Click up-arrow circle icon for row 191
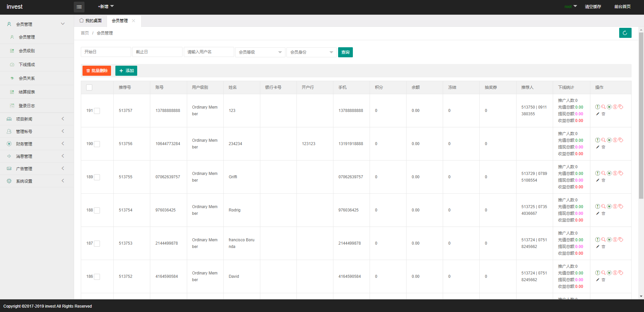644x312 pixels. 597,107
